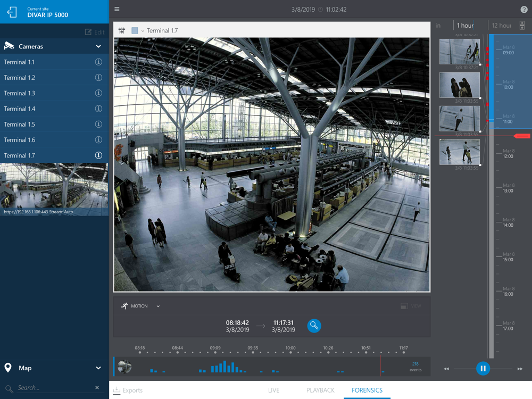
Task: Select the FORENSICS tab
Action: click(367, 390)
